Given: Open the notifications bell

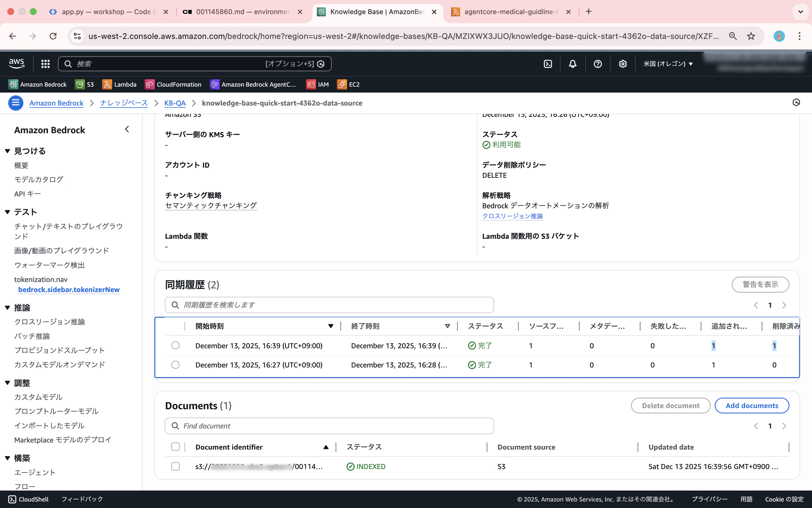Looking at the screenshot, I should 572,64.
